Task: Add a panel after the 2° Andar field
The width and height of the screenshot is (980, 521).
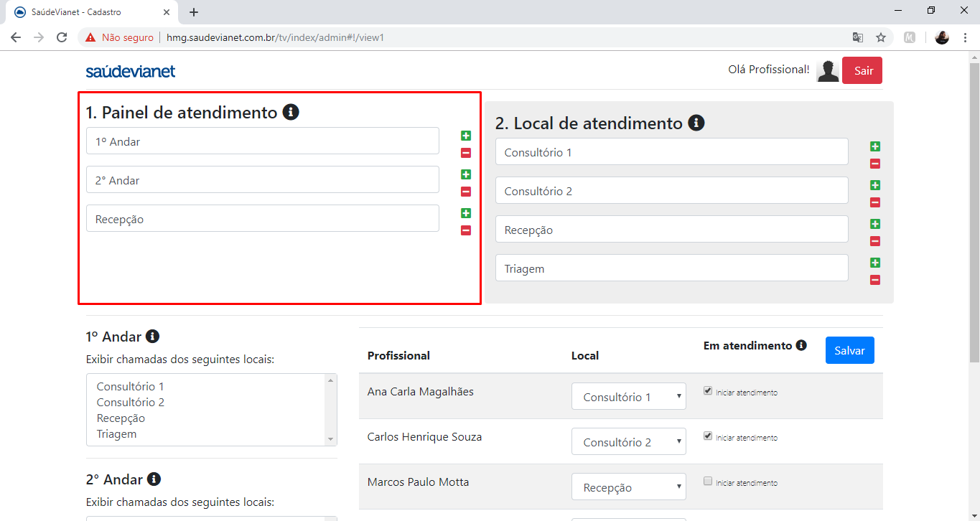Action: [x=466, y=174]
